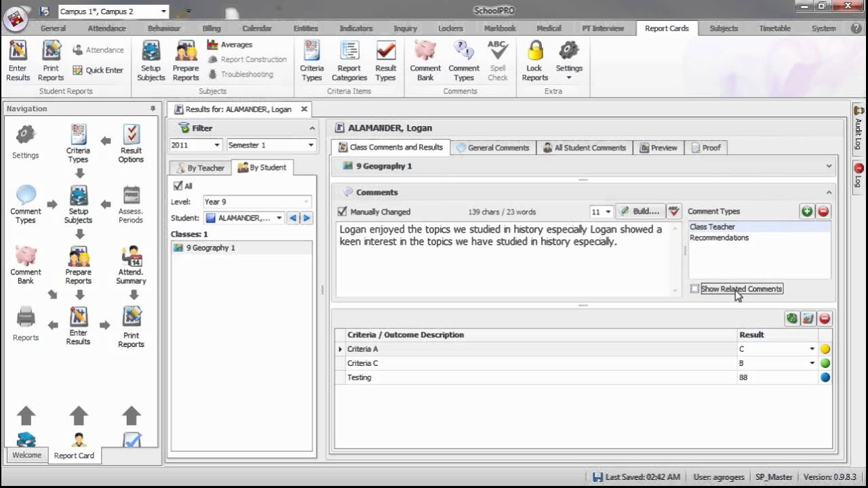Screen dimensions: 868x488
Task: Open Setup Subjects in the ribbon
Action: (151, 60)
